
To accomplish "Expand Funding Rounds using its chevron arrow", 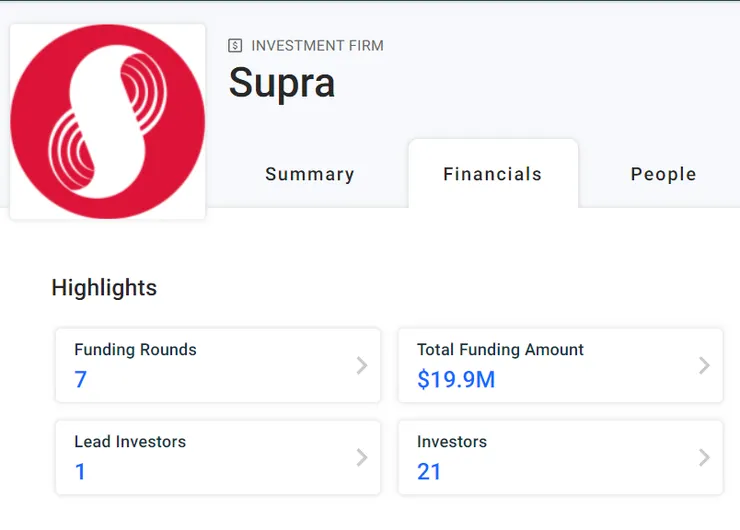I will tap(362, 366).
